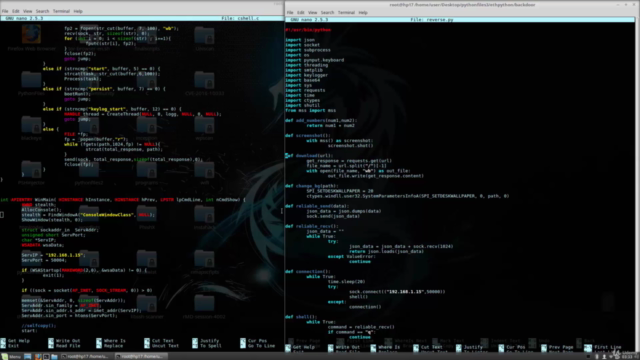Open file manager from taskbar launcher
The image size is (640, 360).
click(x=54, y=357)
